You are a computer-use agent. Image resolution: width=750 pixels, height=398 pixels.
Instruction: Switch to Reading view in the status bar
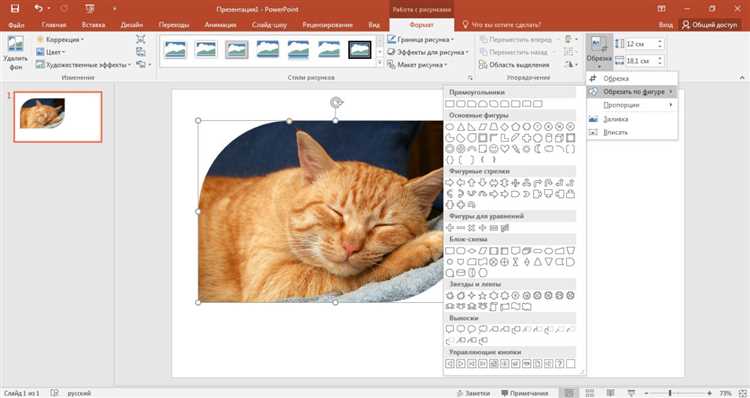(x=610, y=393)
